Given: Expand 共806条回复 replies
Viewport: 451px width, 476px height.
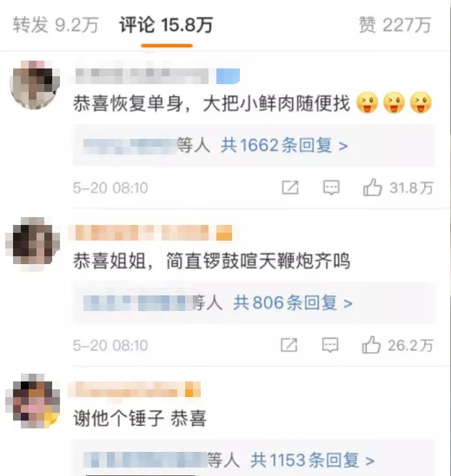Looking at the screenshot, I should click(x=293, y=303).
